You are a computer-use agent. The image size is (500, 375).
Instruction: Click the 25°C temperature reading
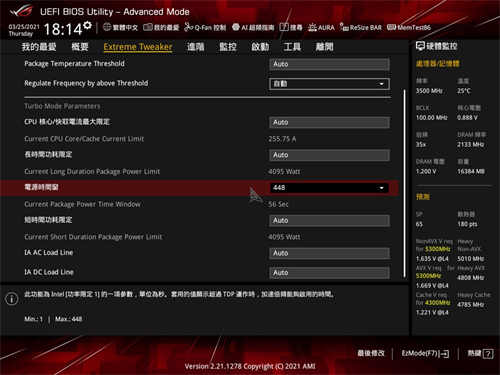[x=464, y=91]
